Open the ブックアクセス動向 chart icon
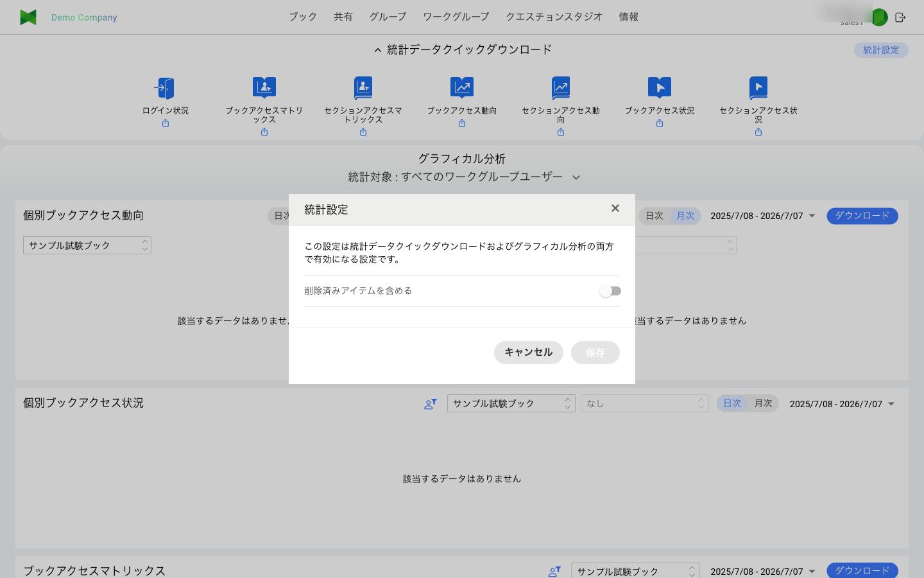924x578 pixels. tap(462, 88)
